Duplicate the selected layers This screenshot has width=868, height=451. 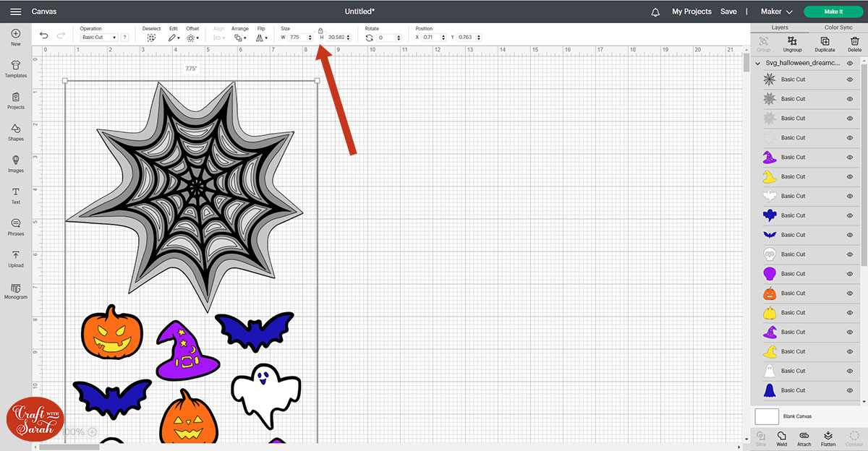click(825, 44)
